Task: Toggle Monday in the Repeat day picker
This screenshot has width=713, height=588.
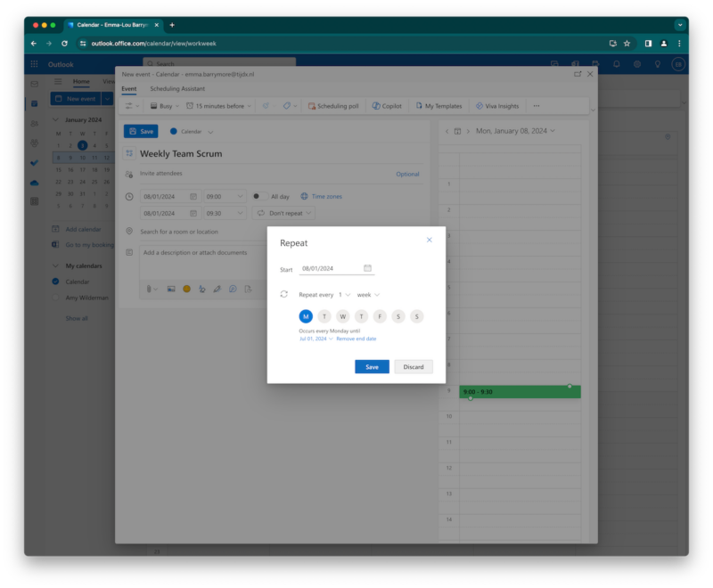Action: coord(306,316)
